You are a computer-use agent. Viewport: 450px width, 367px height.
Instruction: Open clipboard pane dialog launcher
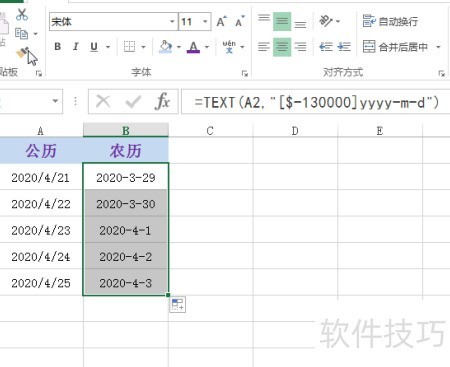[39, 73]
